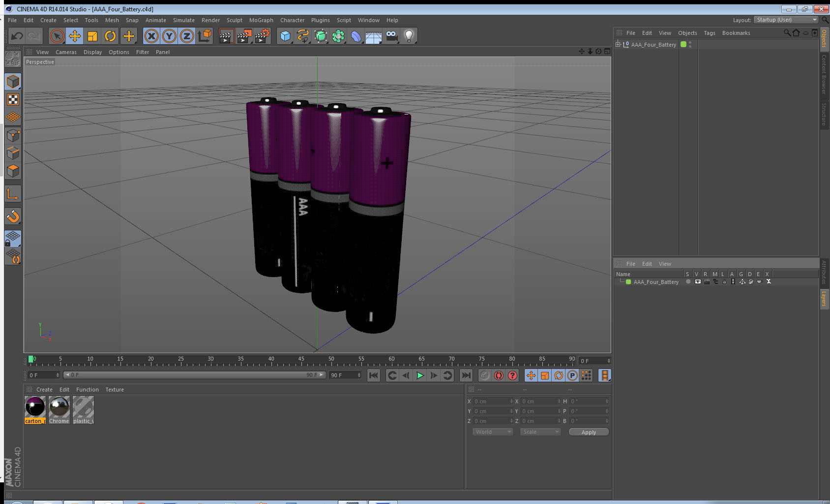
Task: Add a camera object
Action: coord(391,36)
